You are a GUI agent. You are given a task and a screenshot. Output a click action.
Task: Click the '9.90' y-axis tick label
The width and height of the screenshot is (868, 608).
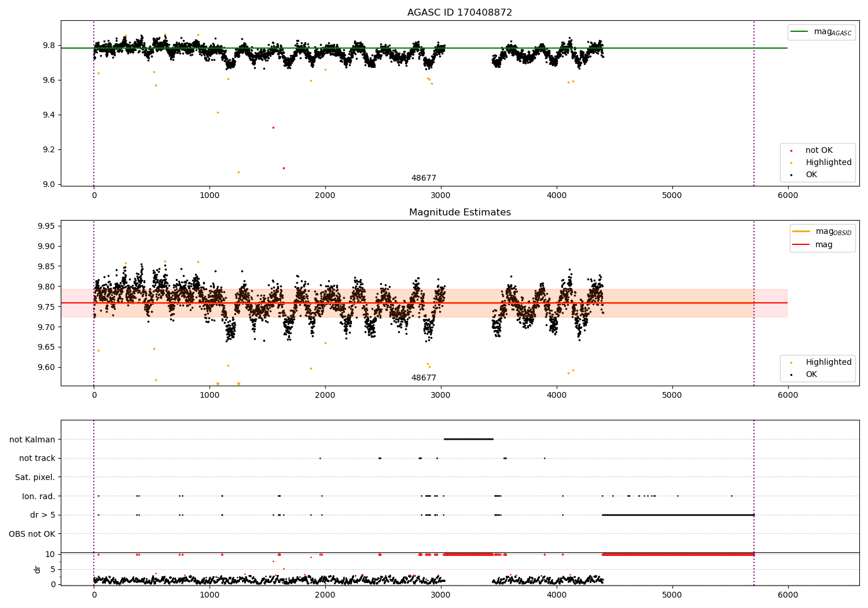pyautogui.click(x=46, y=246)
